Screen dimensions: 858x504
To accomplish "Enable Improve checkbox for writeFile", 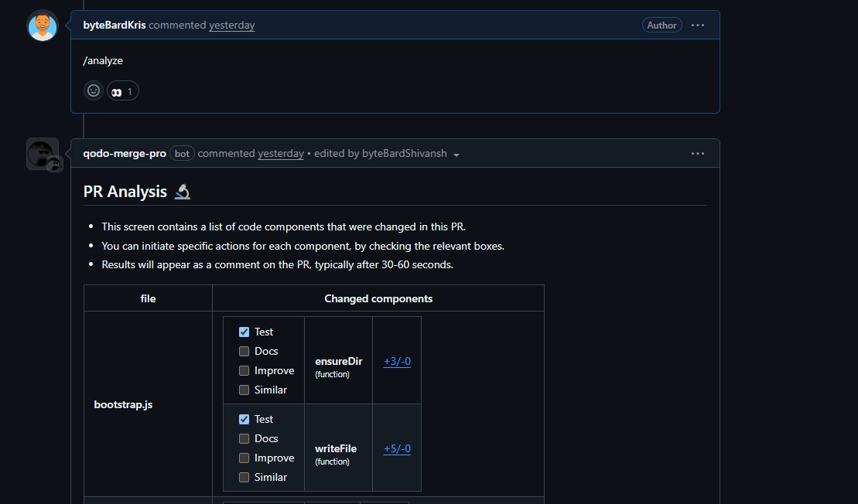I will 244,458.
